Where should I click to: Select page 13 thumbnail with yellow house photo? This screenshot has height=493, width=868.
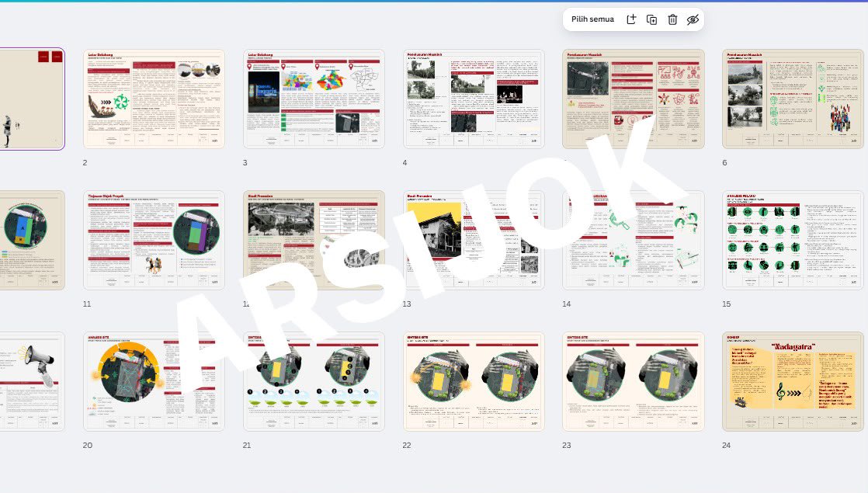(474, 240)
